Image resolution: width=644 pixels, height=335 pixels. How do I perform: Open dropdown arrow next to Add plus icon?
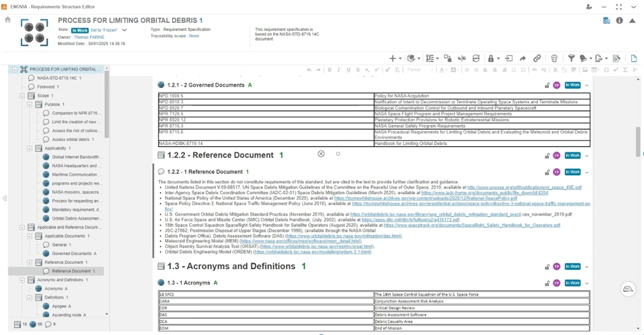400,58
